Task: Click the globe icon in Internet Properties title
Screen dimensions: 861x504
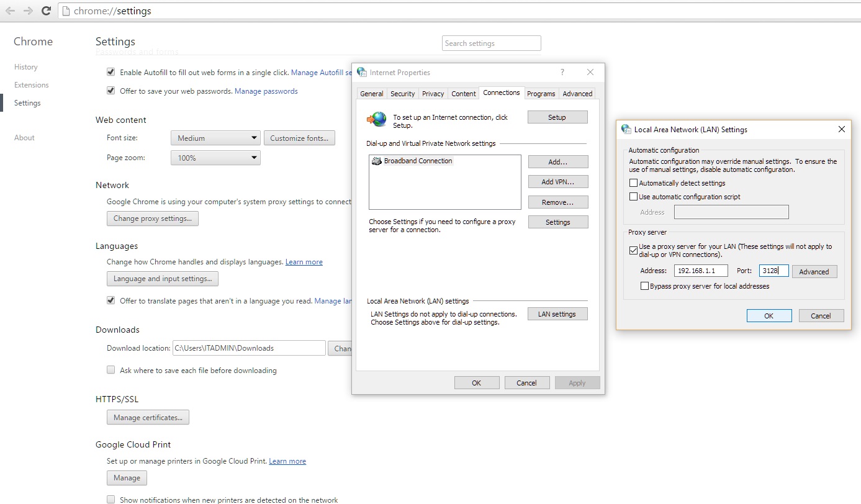Action: tap(362, 72)
